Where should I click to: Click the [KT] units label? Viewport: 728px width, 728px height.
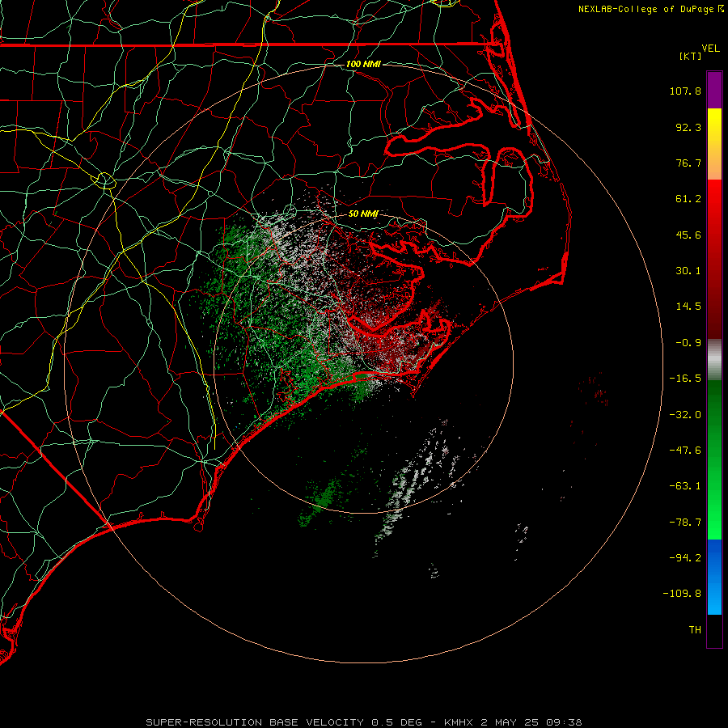click(691, 56)
